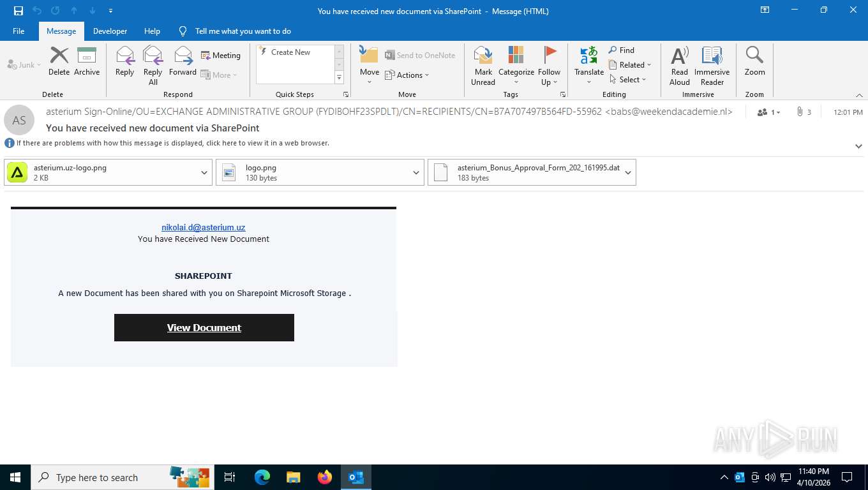The width and height of the screenshot is (868, 490).
Task: Open Tags dialog launcher
Action: (563, 94)
